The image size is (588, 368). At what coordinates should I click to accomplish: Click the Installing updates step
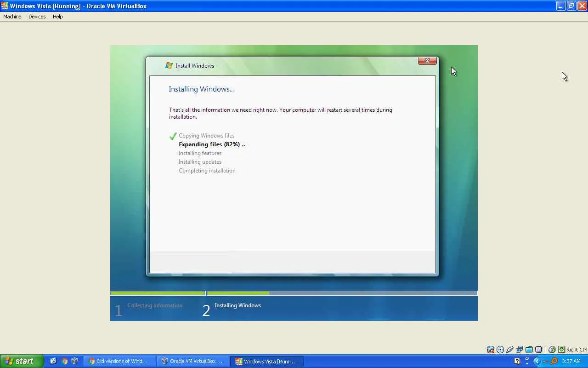tap(200, 162)
